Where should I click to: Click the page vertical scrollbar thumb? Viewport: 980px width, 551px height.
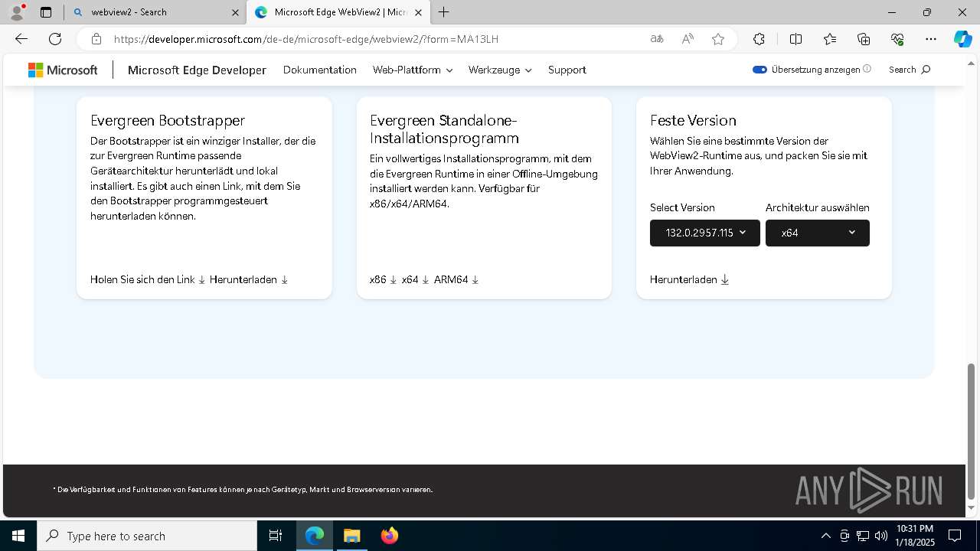click(972, 431)
